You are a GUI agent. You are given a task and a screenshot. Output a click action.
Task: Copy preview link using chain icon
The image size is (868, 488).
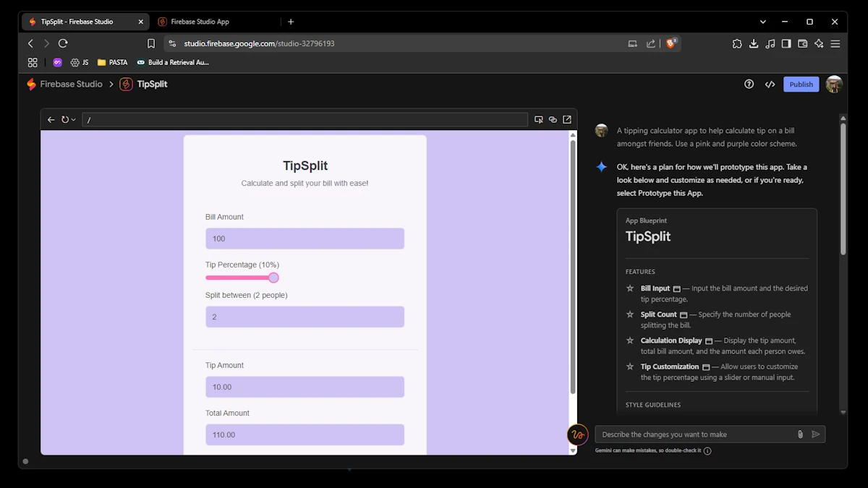click(553, 120)
